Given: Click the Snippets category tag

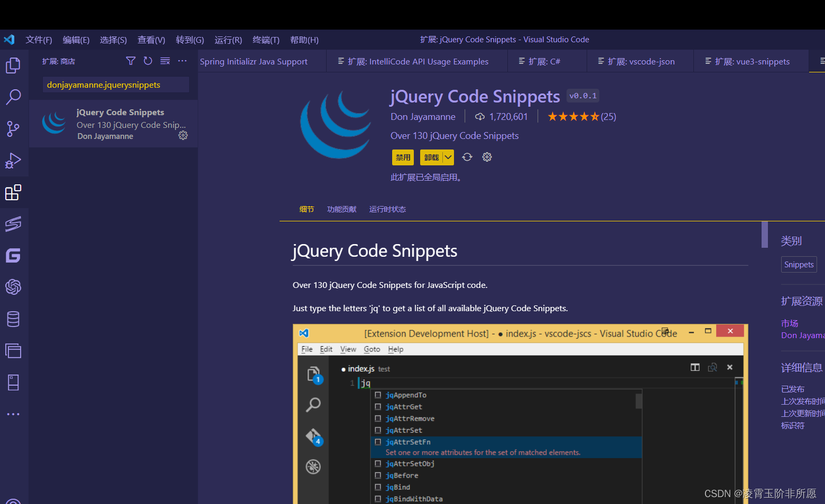Looking at the screenshot, I should pyautogui.click(x=799, y=265).
